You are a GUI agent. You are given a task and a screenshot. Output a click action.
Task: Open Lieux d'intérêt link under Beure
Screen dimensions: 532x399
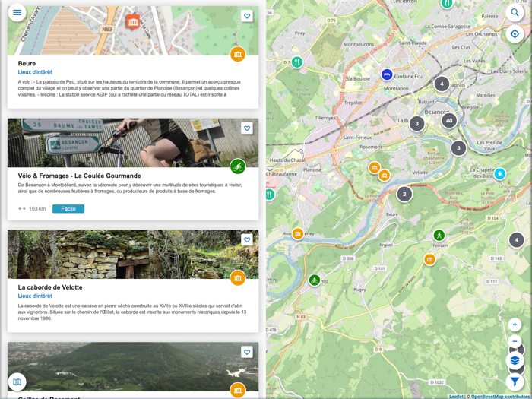click(x=35, y=72)
